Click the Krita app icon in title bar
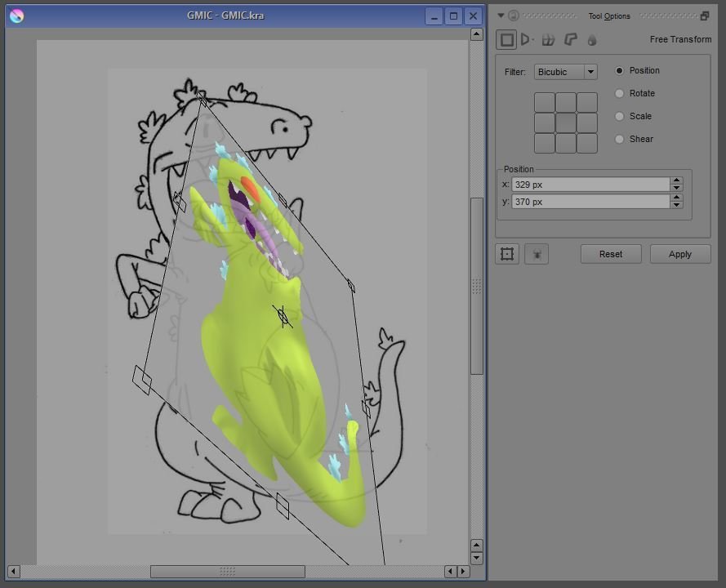This screenshot has height=588, width=726. point(16,16)
